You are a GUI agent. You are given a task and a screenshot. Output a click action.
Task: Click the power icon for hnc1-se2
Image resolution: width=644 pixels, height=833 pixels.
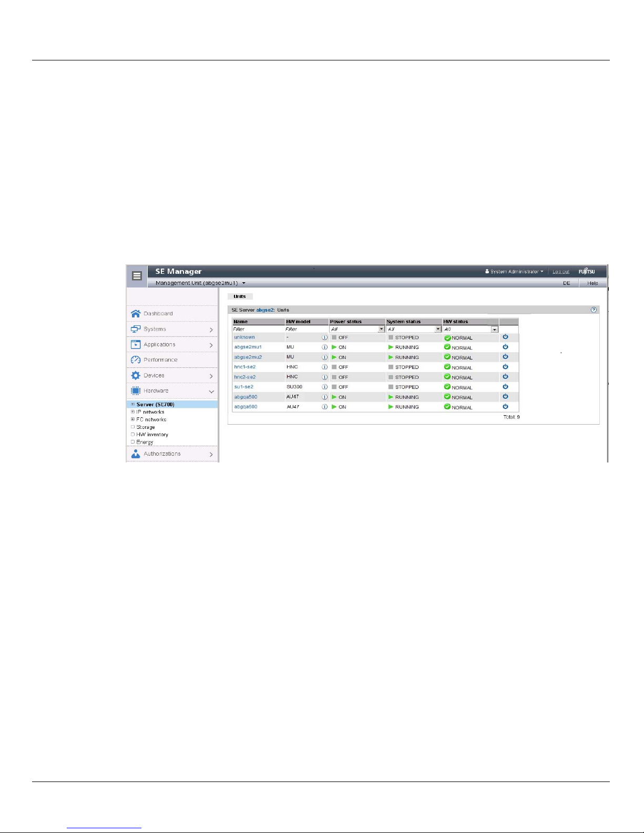(x=505, y=367)
